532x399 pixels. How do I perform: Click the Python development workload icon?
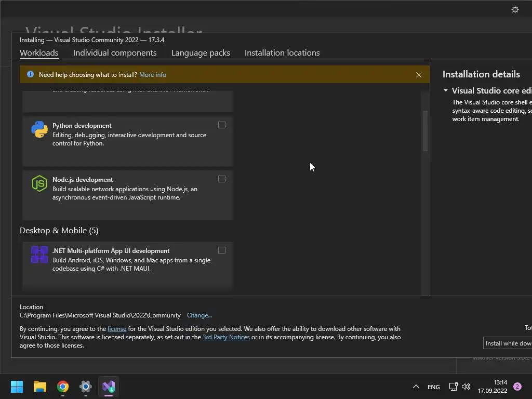coord(39,129)
